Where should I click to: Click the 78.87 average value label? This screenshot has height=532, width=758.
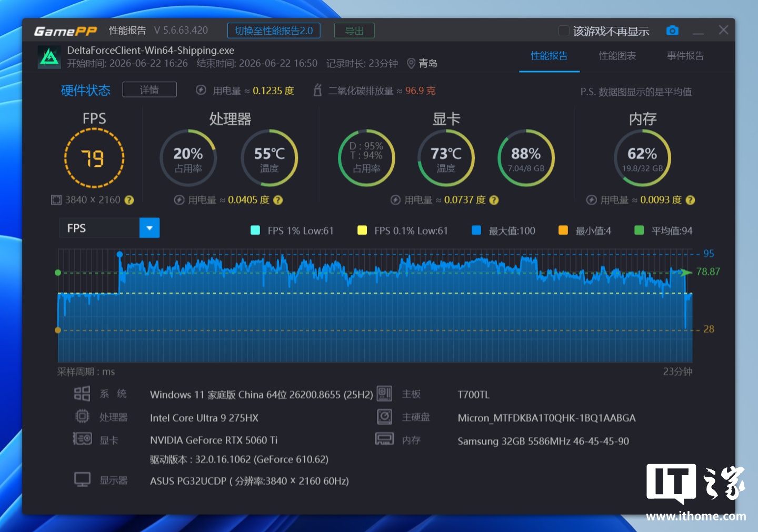tap(708, 272)
